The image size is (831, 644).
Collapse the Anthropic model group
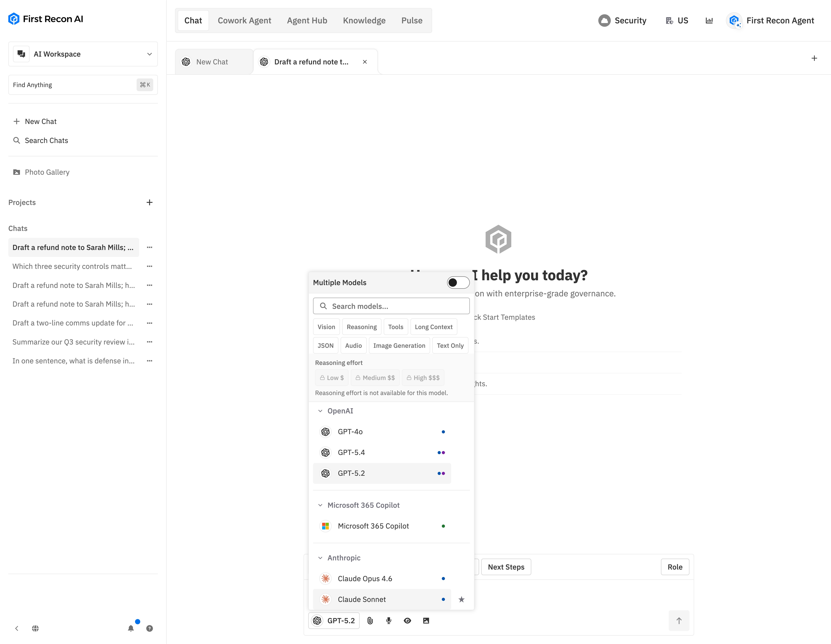tap(320, 558)
